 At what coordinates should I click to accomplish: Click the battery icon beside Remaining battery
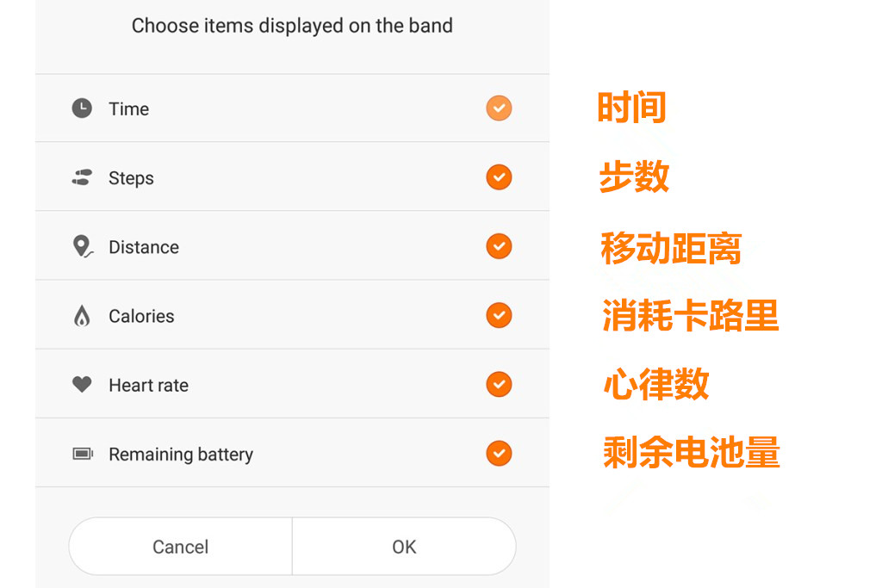click(x=82, y=454)
